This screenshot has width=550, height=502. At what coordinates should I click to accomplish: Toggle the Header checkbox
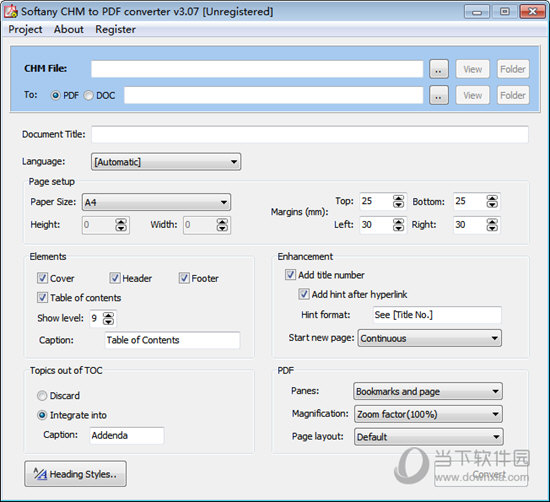click(x=115, y=278)
